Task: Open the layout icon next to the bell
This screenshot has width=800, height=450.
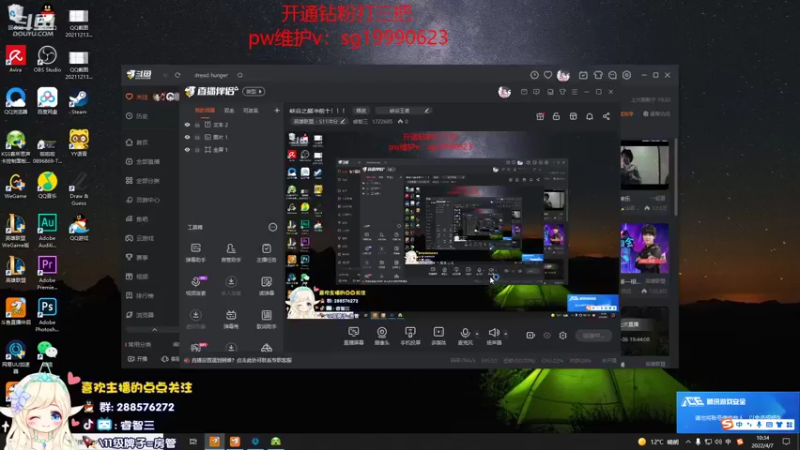Action: click(573, 116)
